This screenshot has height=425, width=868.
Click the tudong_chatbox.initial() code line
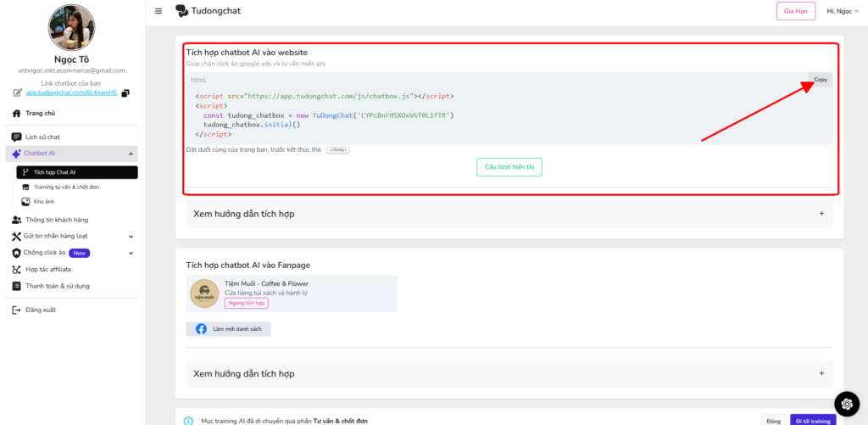[251, 125]
